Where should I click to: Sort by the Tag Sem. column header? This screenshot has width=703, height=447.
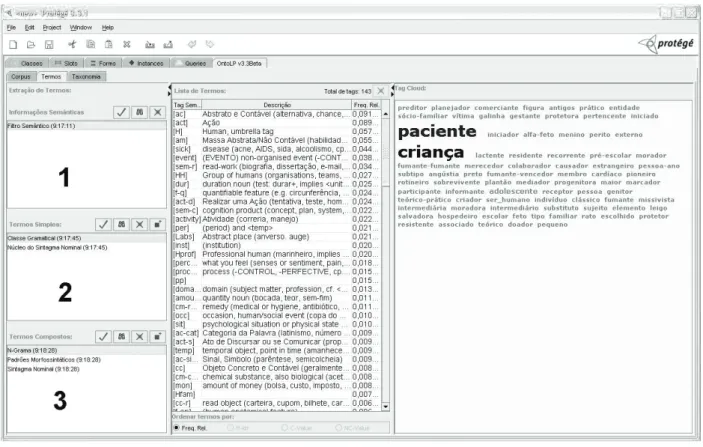pyautogui.click(x=187, y=105)
